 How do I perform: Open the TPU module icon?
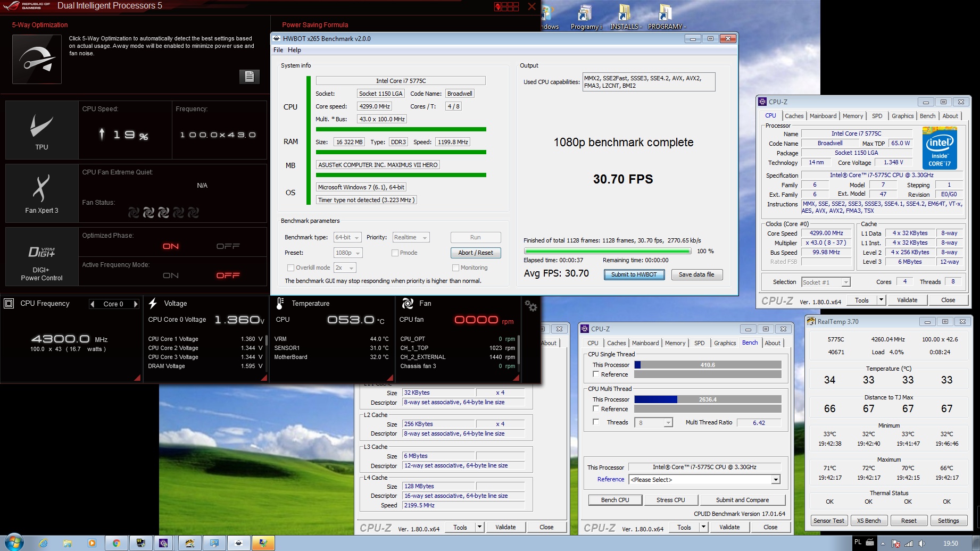click(x=41, y=130)
